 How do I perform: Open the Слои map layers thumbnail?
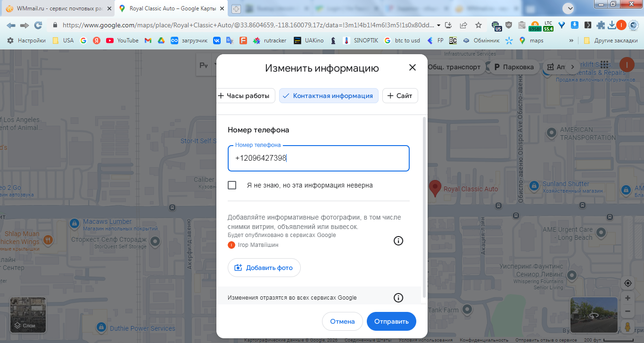tap(28, 315)
